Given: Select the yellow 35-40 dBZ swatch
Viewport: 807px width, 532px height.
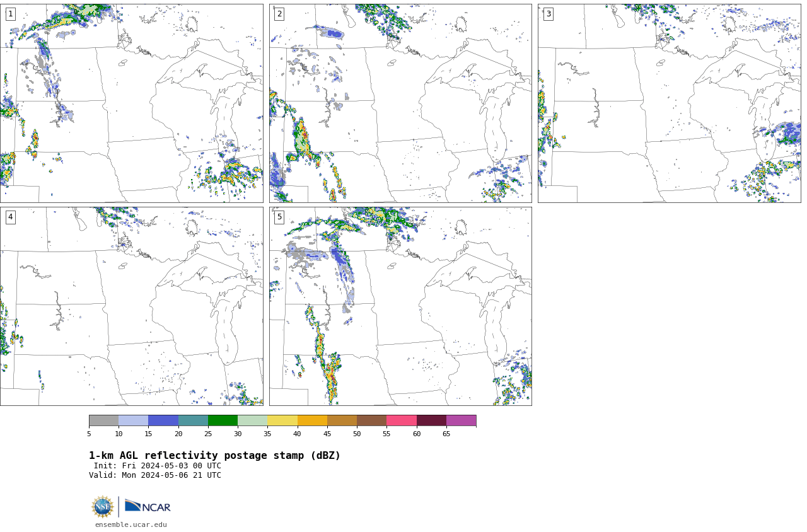Looking at the screenshot, I should click(282, 420).
